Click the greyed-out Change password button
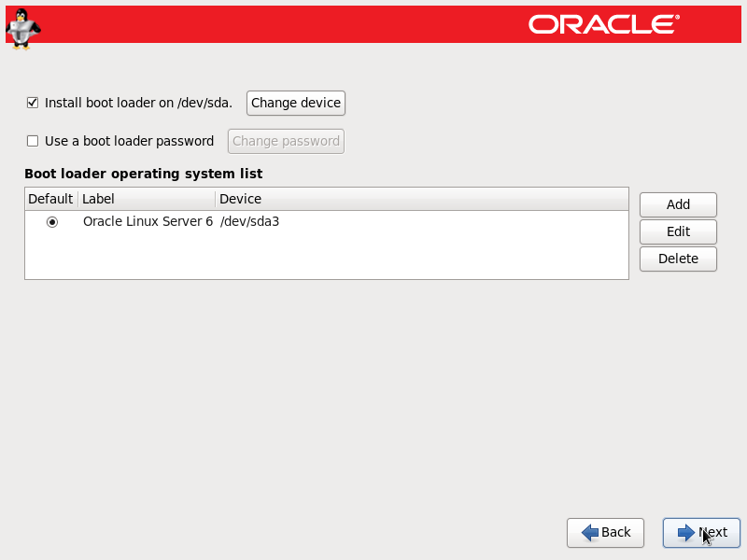The image size is (747, 560). click(286, 142)
